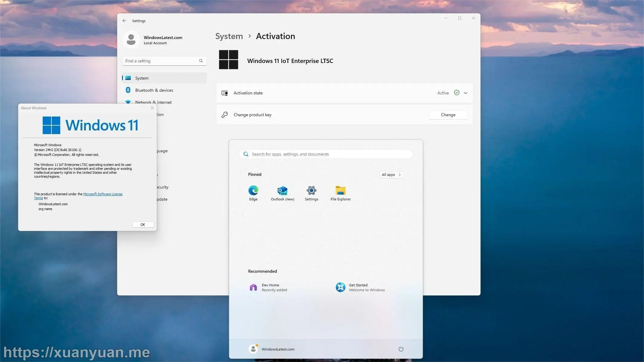Click the key icon for Change product key

225,115
